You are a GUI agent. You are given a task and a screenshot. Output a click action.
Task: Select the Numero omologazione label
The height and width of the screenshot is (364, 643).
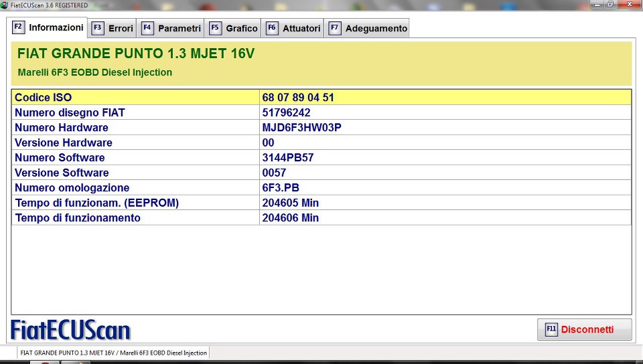point(72,188)
